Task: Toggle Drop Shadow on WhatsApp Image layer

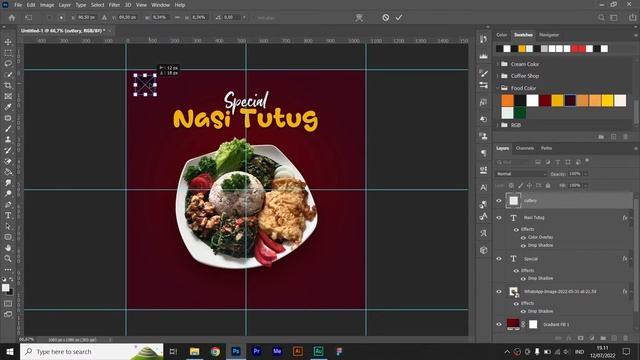Action: [523, 311]
